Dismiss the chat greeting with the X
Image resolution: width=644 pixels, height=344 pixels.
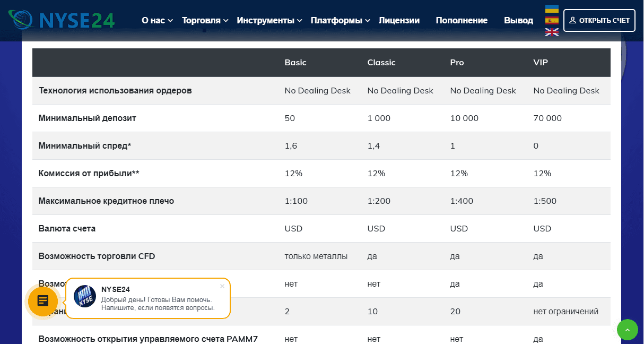tap(222, 286)
